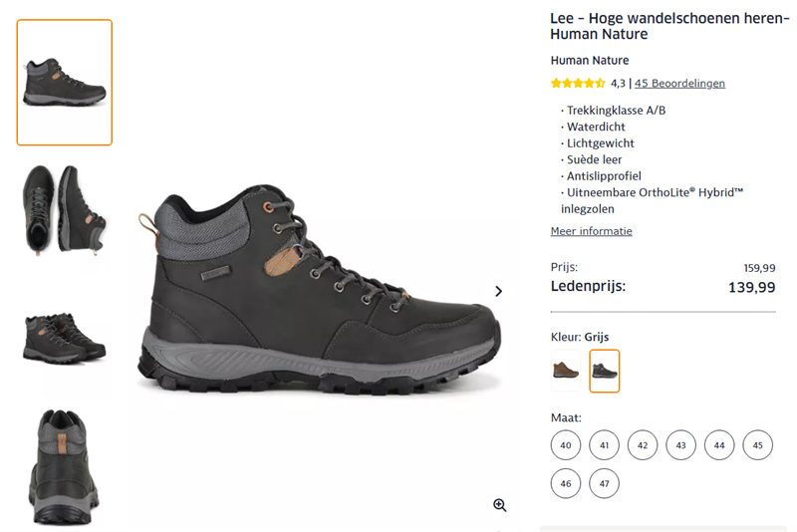Show the rear heel view thumbnail
This screenshot has height=532, width=797.
(x=65, y=465)
